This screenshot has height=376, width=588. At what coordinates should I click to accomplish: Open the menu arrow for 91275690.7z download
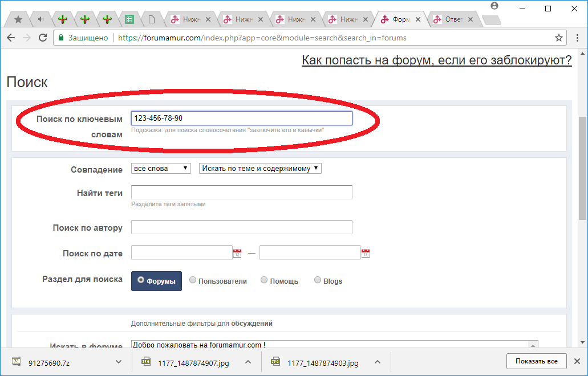tap(119, 362)
